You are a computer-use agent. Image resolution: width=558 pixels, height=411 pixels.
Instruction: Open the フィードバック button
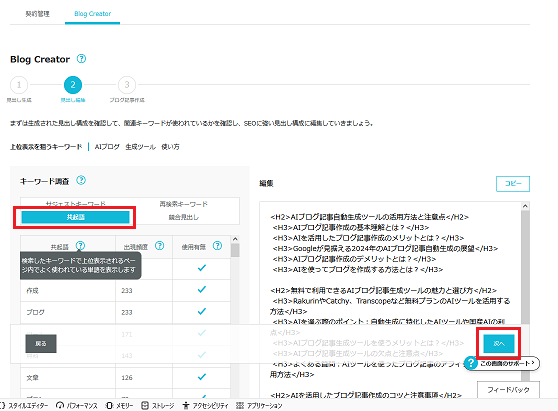tap(508, 390)
